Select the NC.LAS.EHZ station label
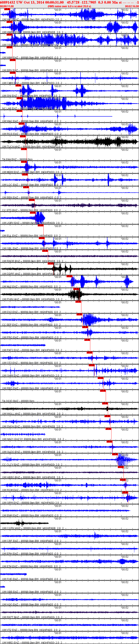 [9, 109]
